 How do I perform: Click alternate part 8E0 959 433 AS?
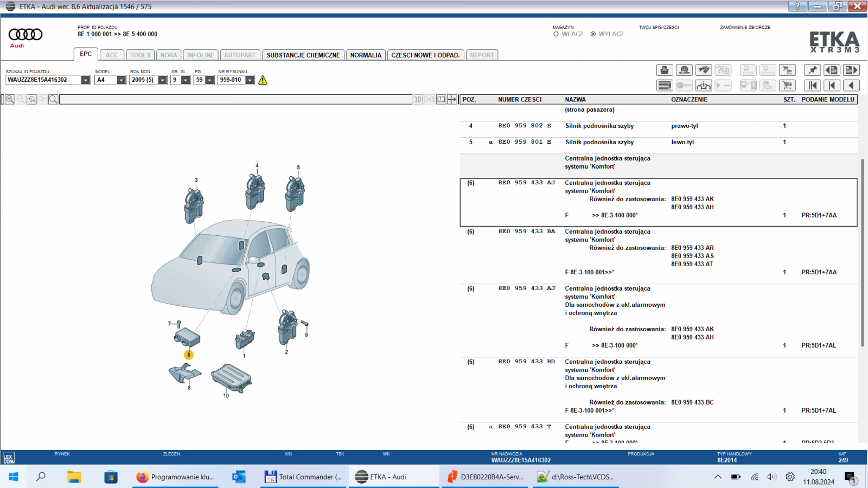692,256
